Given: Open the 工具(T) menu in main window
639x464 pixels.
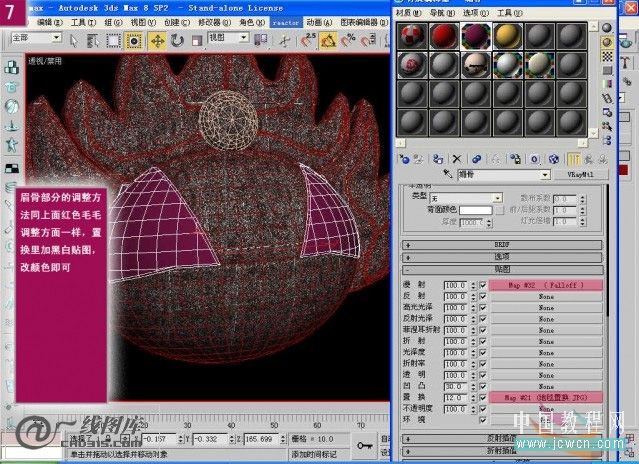Looking at the screenshot, I should coord(84,22).
